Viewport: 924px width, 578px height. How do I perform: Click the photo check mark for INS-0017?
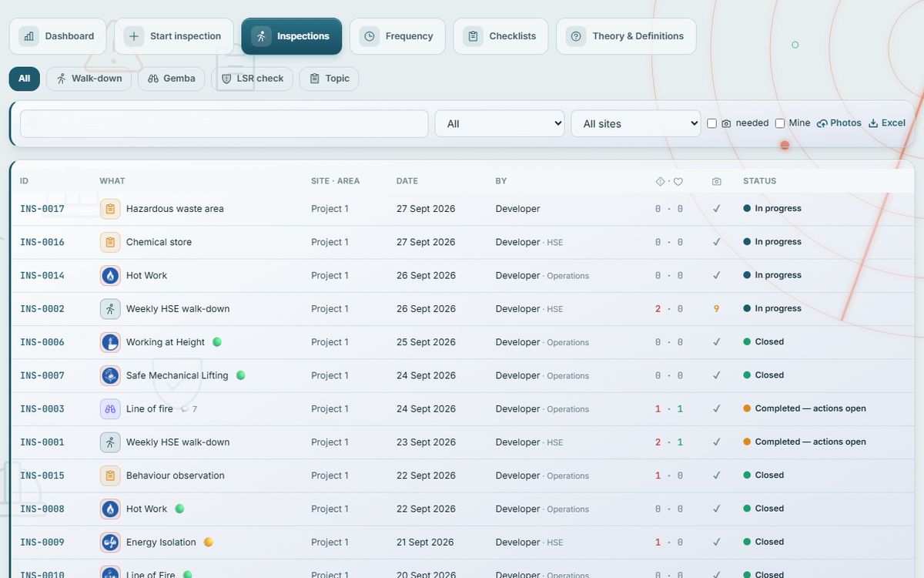[x=717, y=209]
